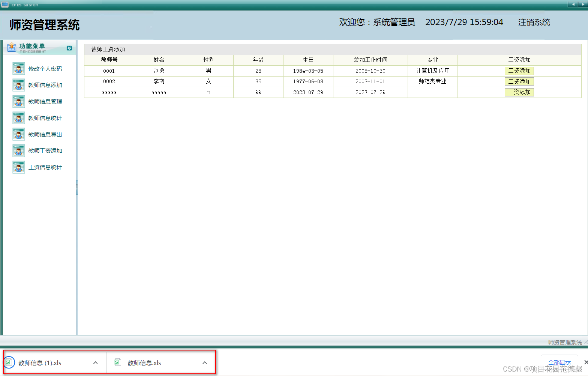588x376 pixels.
Task: Click the left arrow in the title bar
Action: pos(573,5)
